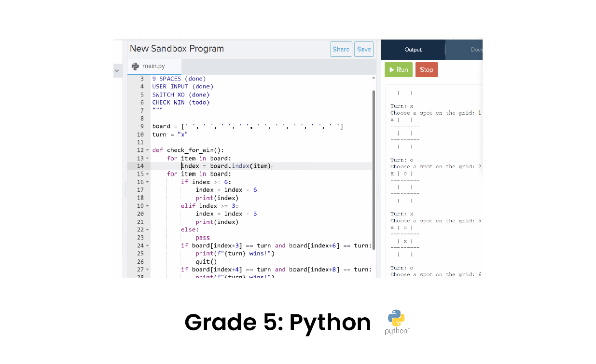Image resolution: width=596 pixels, height=364 pixels.
Task: Collapse the check_for_win function at line 12
Action: coord(147,150)
